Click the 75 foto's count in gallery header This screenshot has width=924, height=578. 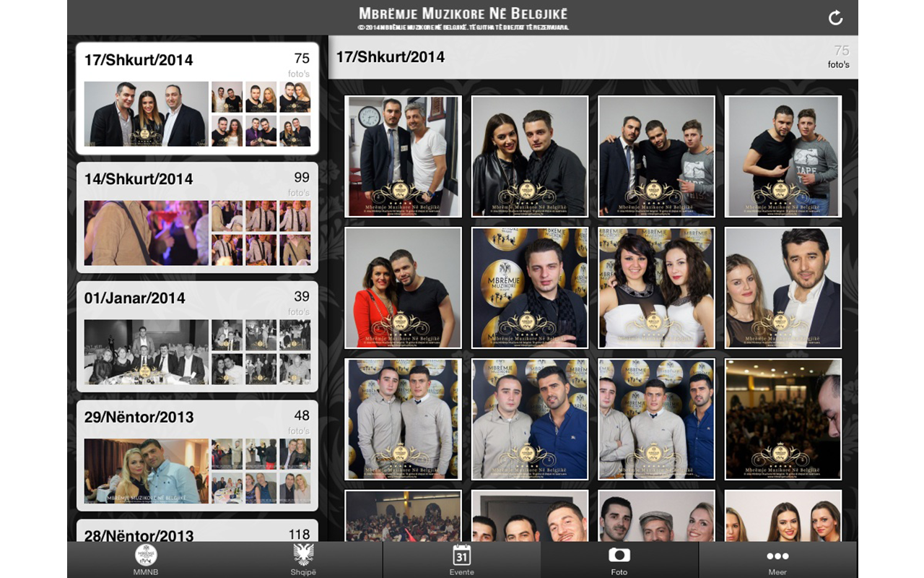[839, 57]
